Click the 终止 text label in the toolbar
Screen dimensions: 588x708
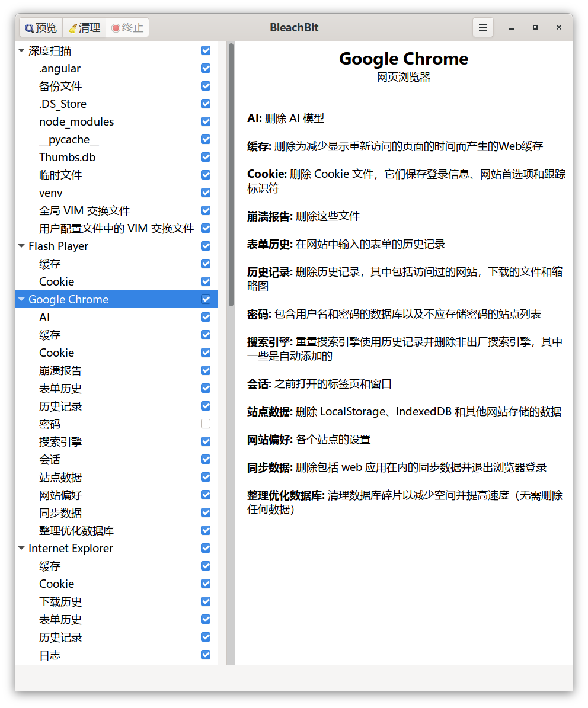tap(133, 28)
